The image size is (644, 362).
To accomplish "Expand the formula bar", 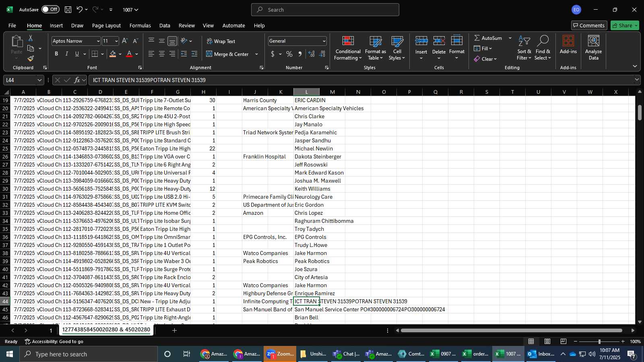I will [637, 80].
